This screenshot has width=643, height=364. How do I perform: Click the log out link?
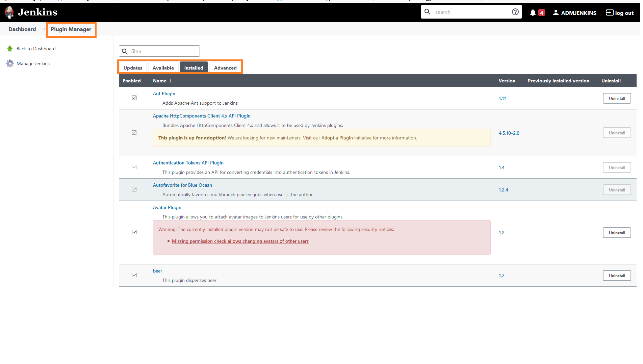[624, 13]
